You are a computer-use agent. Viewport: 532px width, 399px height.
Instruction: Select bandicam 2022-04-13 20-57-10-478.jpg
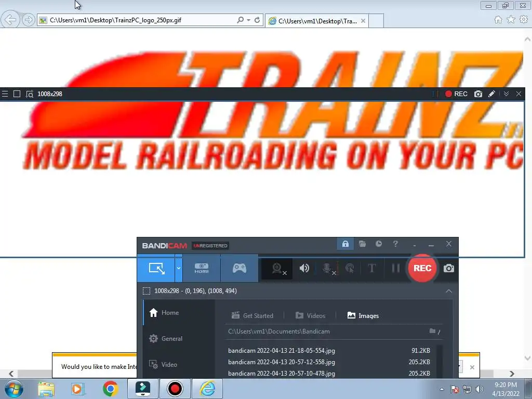(329, 373)
